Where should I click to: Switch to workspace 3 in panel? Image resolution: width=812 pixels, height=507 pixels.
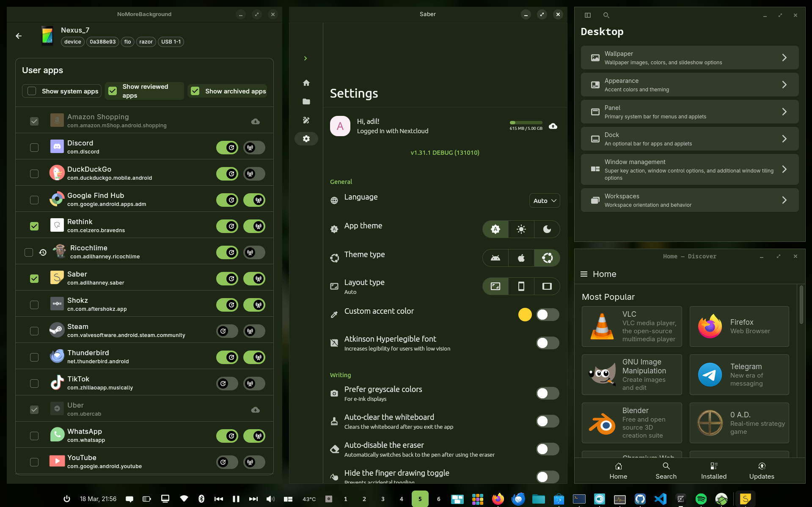383,499
